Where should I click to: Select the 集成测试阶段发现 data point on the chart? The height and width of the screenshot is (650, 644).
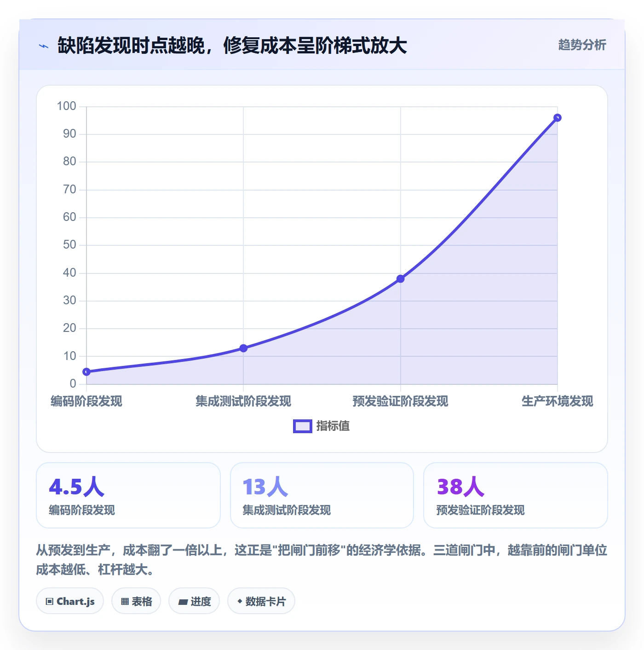(243, 348)
